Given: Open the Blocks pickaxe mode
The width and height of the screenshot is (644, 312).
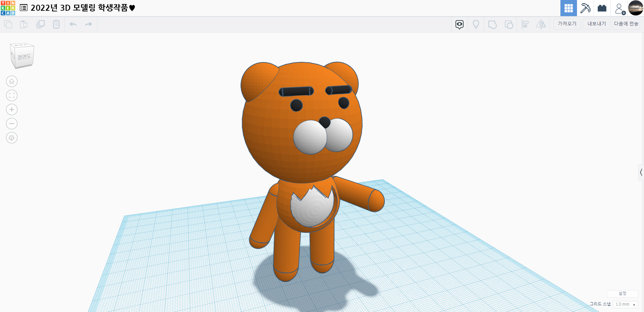Looking at the screenshot, I should tap(585, 8).
